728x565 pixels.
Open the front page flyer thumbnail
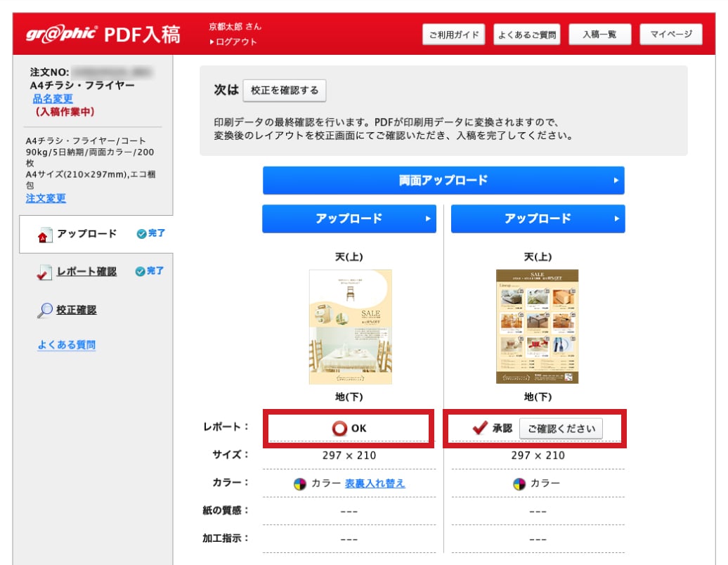(350, 327)
